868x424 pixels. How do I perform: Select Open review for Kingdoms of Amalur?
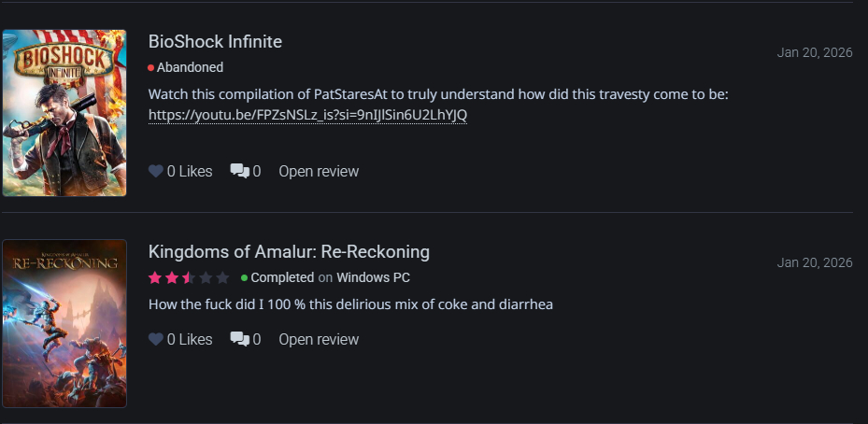pyautogui.click(x=319, y=340)
